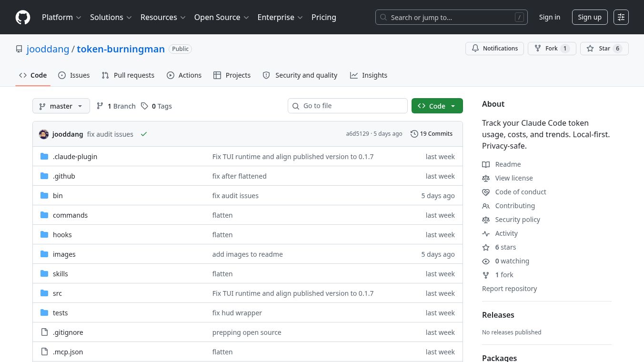Open the Actions tab
The image size is (644, 362).
tap(184, 75)
